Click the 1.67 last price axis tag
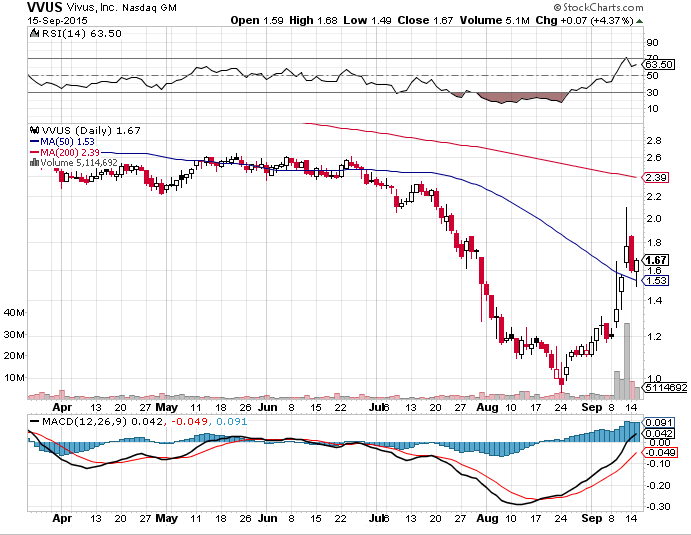The image size is (691, 535). [x=657, y=259]
